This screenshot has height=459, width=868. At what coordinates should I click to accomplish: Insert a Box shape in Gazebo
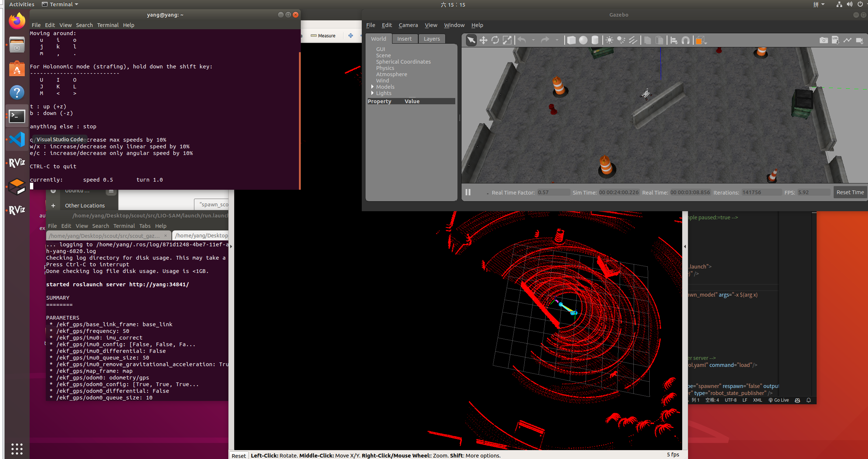point(571,40)
